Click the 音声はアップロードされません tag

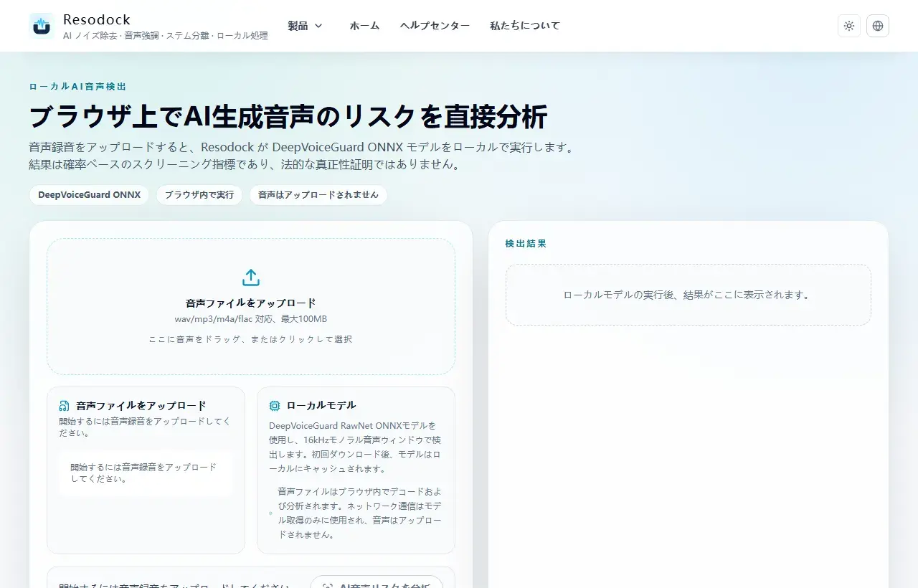click(x=318, y=195)
